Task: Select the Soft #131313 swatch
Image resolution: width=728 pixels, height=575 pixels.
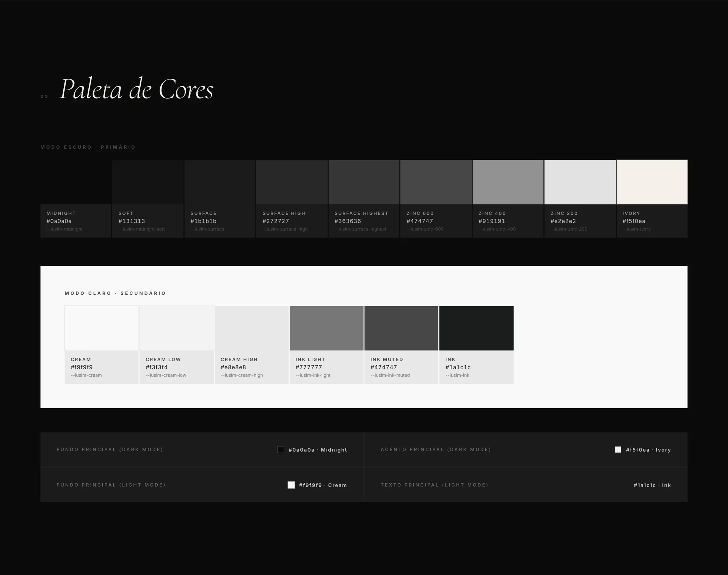Action: (148, 182)
